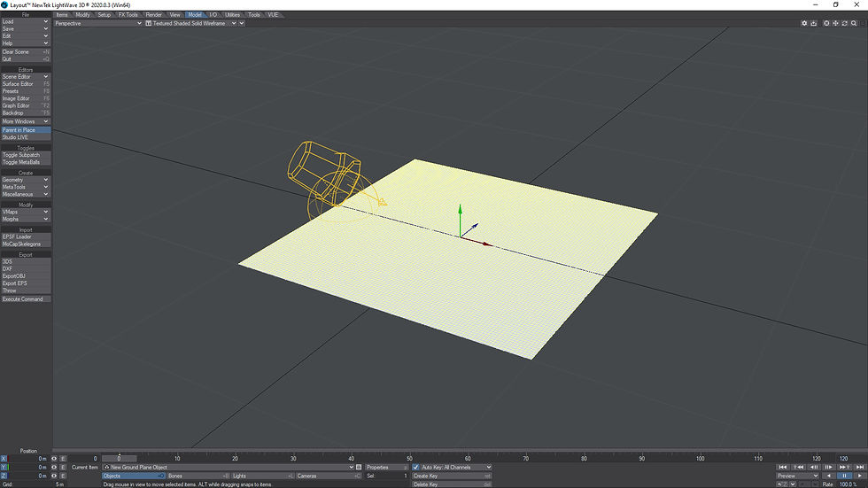Uncheck the Auto Key checkbox
The image size is (868, 488).
pos(415,467)
